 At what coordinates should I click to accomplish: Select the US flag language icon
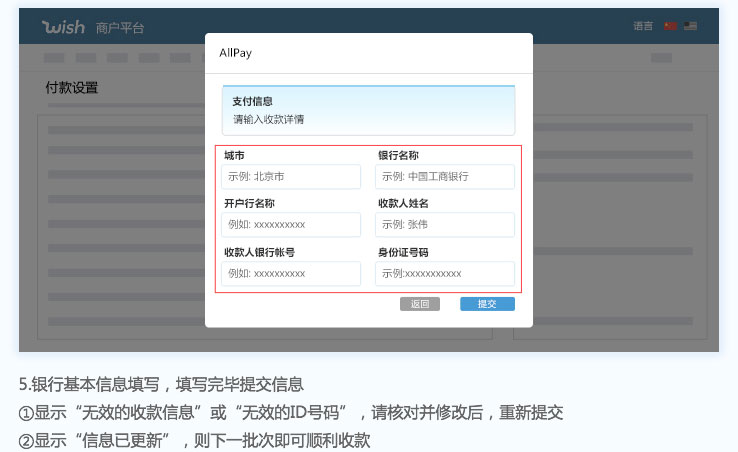coord(690,26)
